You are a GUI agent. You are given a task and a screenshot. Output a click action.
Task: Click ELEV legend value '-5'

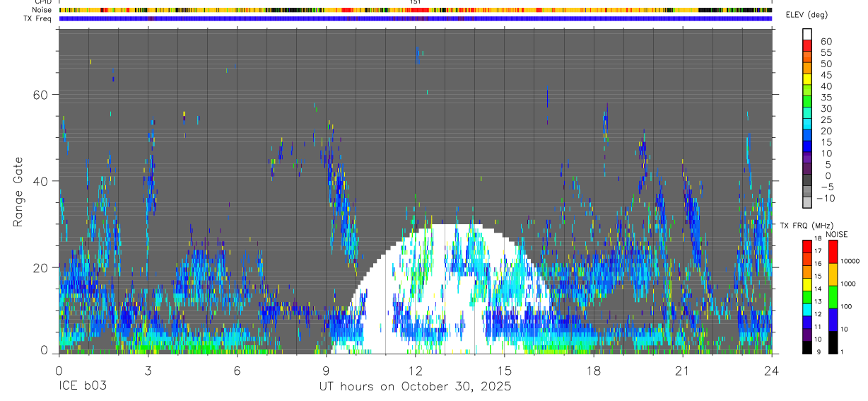click(826, 187)
